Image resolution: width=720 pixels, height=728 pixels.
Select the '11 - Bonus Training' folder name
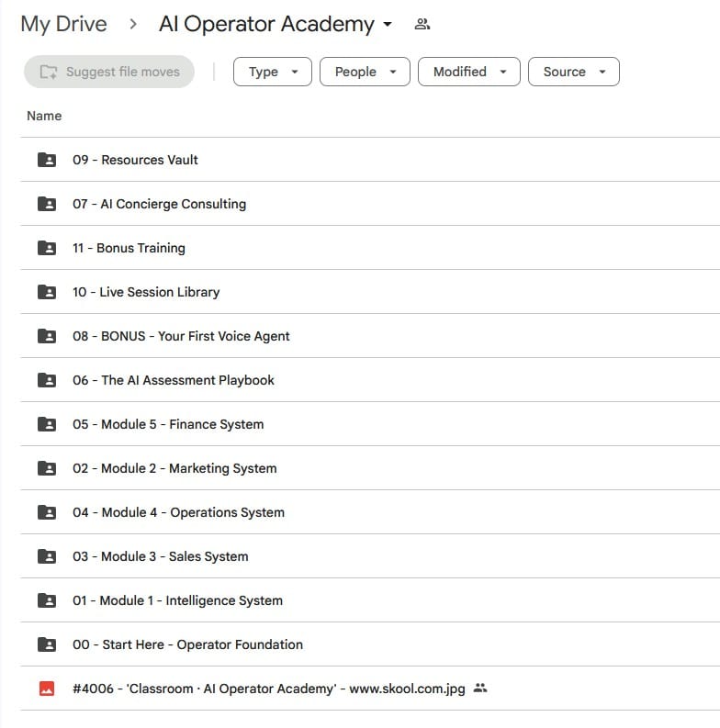pyautogui.click(x=129, y=248)
